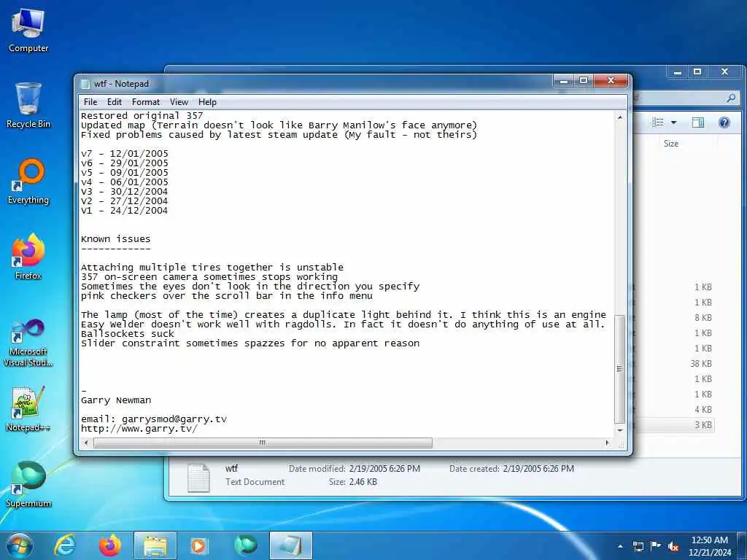
Task: Select the Everything search desktop shortcut
Action: 28,182
